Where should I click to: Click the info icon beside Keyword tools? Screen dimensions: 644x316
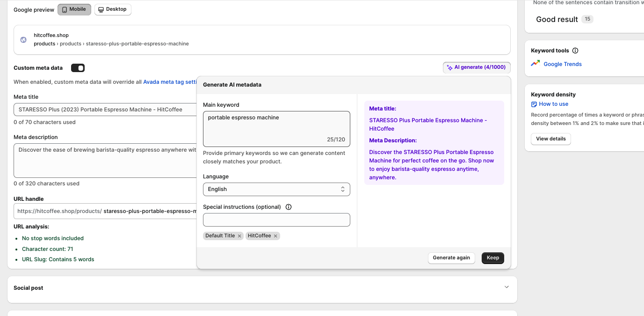pyautogui.click(x=575, y=51)
